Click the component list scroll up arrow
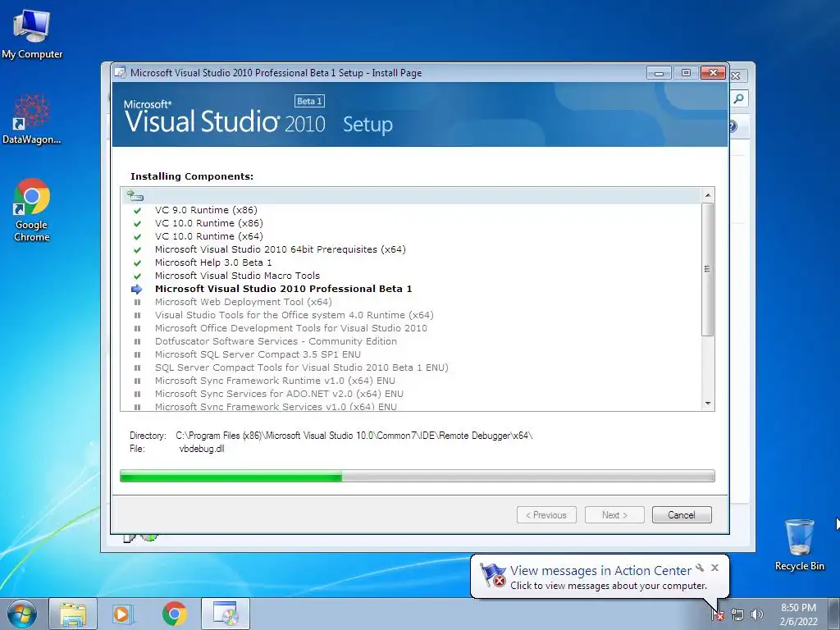This screenshot has height=630, width=840. (x=708, y=195)
